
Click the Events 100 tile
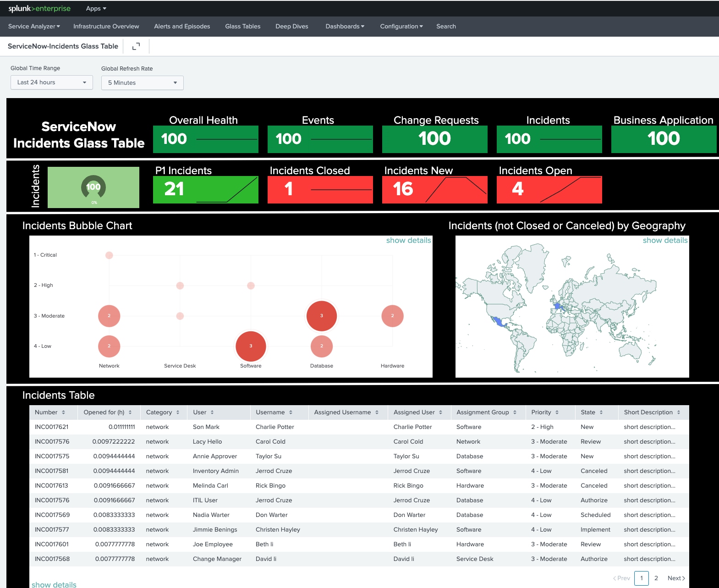pos(320,139)
